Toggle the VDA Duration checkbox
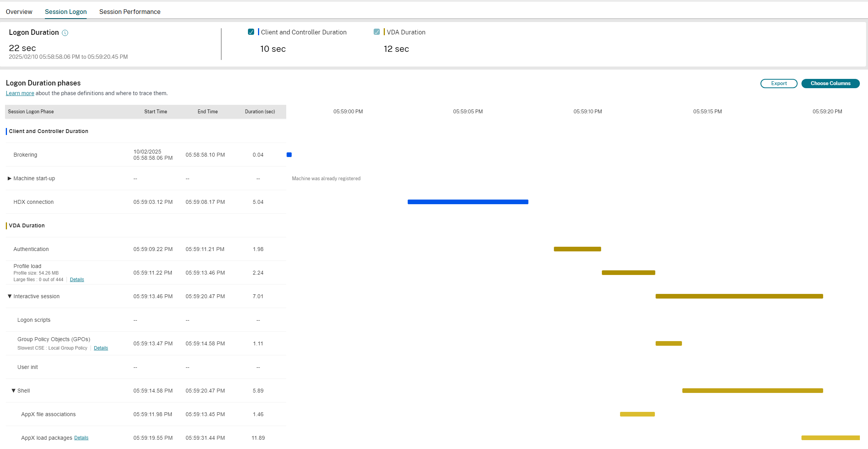 [x=377, y=32]
